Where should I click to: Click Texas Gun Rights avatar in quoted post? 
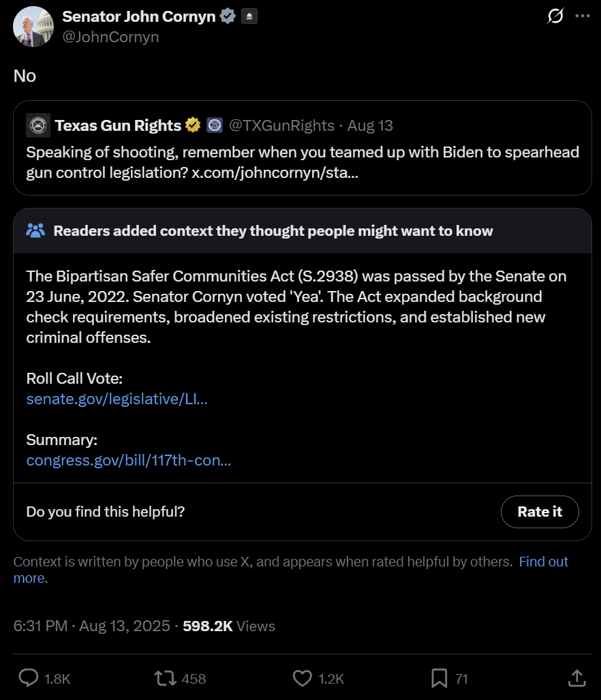click(x=38, y=125)
